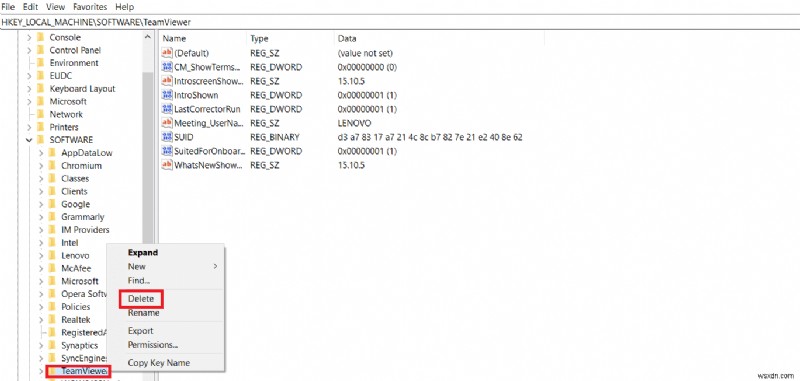Expand the EUDC key

[x=29, y=75]
